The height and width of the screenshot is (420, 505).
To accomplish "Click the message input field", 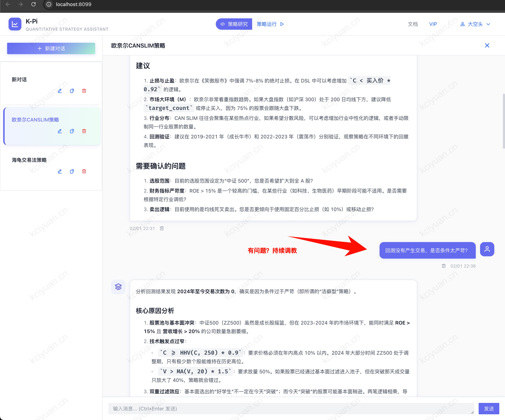I will 291,408.
